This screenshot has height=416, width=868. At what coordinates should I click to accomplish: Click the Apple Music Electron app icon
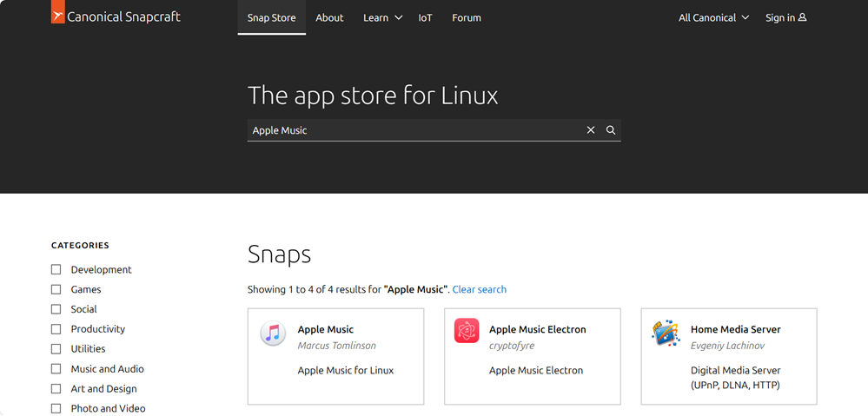(x=467, y=331)
